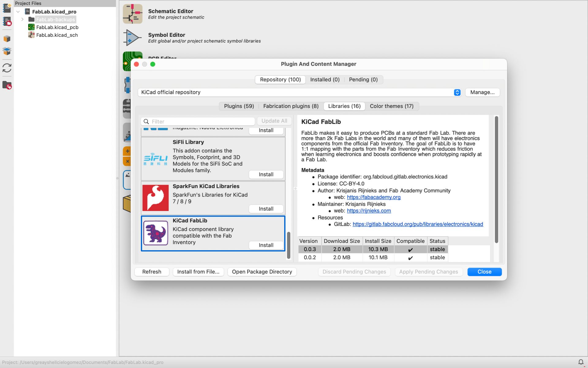Viewport: 588px width, 368px height.
Task: Click the package list vertical scrollbar
Action: (288, 245)
